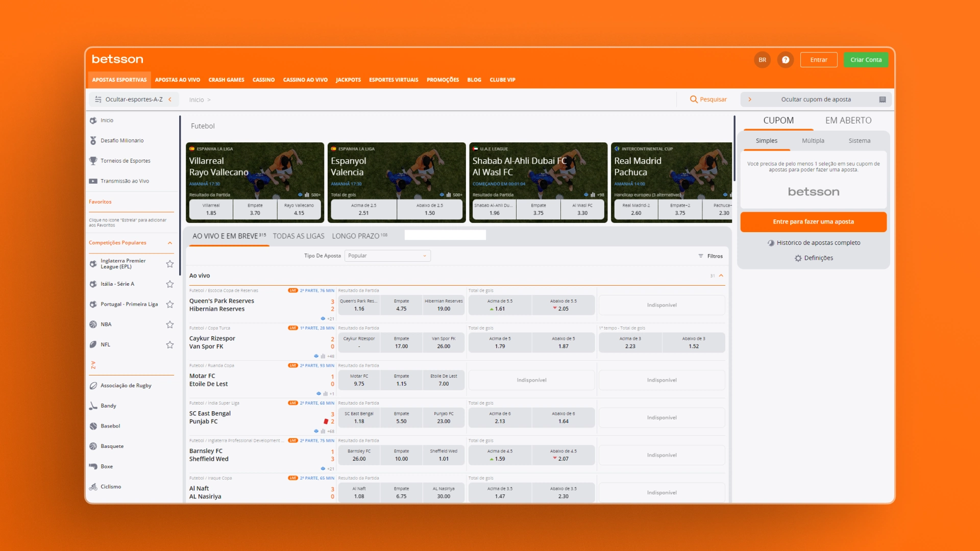
Task: Favorite Itália - Série A with the star
Action: pyautogui.click(x=170, y=284)
